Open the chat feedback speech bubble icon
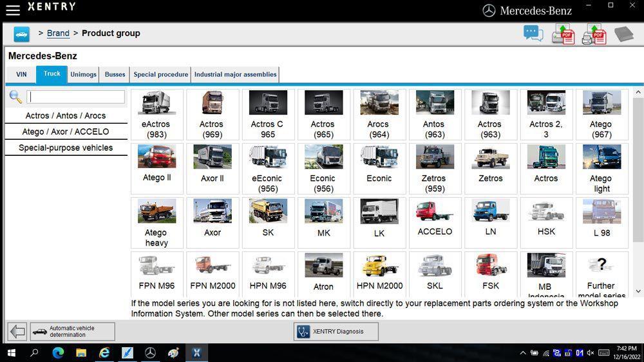Viewport: 644px width, 362px height. click(533, 33)
